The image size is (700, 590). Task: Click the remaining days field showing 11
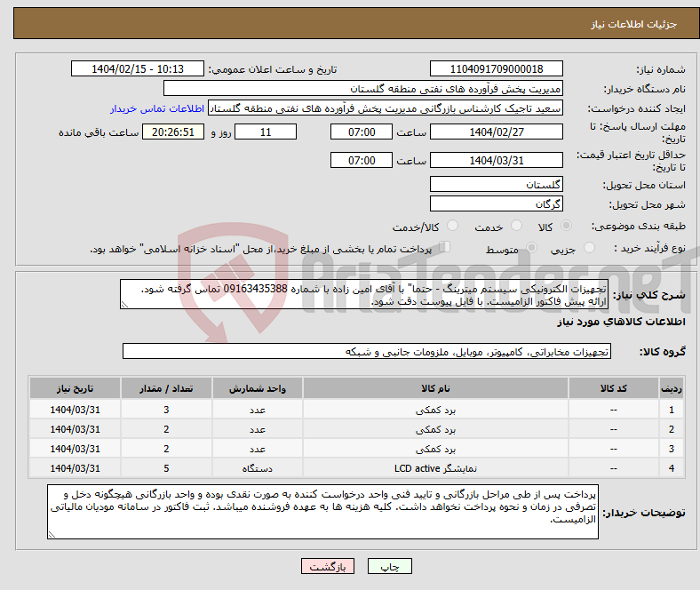266,132
